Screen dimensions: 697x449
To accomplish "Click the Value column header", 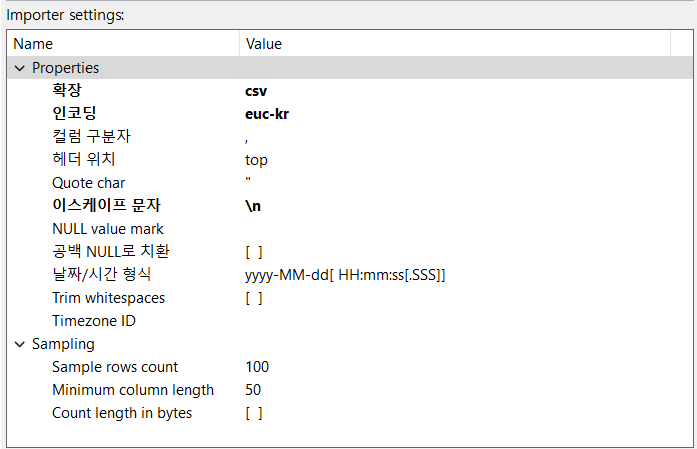I will [x=455, y=44].
